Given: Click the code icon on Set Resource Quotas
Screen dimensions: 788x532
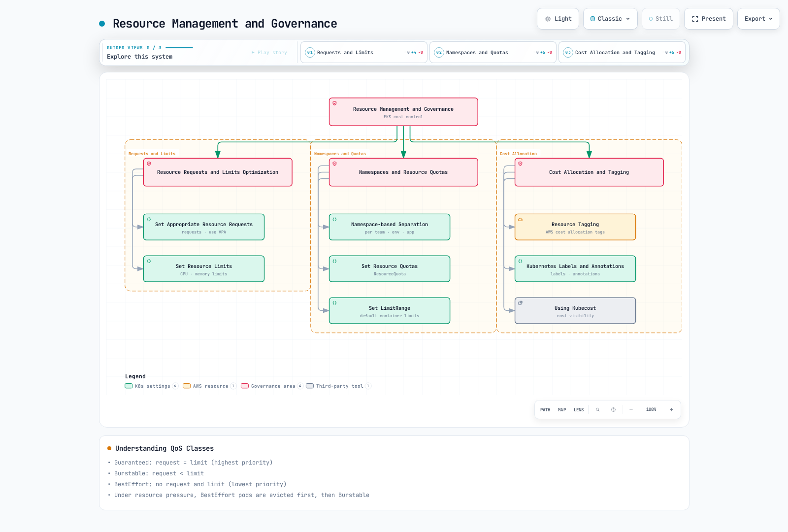Looking at the screenshot, I should [x=334, y=261].
